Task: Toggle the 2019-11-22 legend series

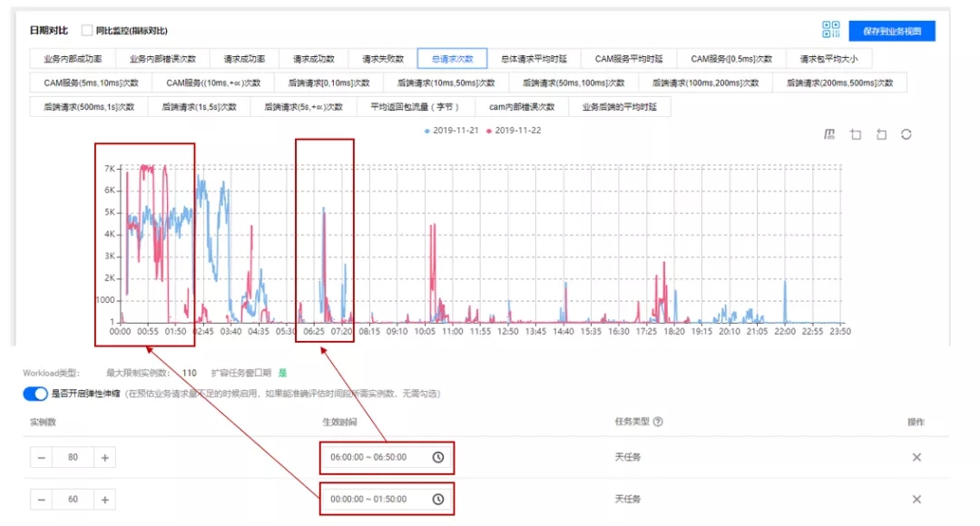Action: [514, 131]
